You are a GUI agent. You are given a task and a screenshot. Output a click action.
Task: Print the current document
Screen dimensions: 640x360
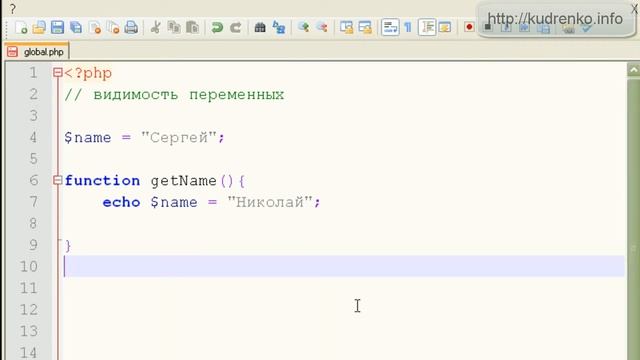click(x=131, y=28)
